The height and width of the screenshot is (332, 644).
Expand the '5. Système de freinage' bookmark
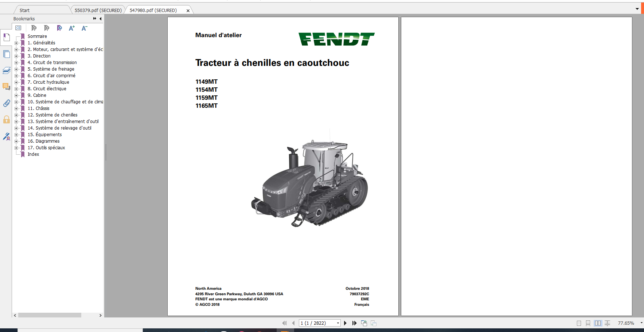click(17, 69)
